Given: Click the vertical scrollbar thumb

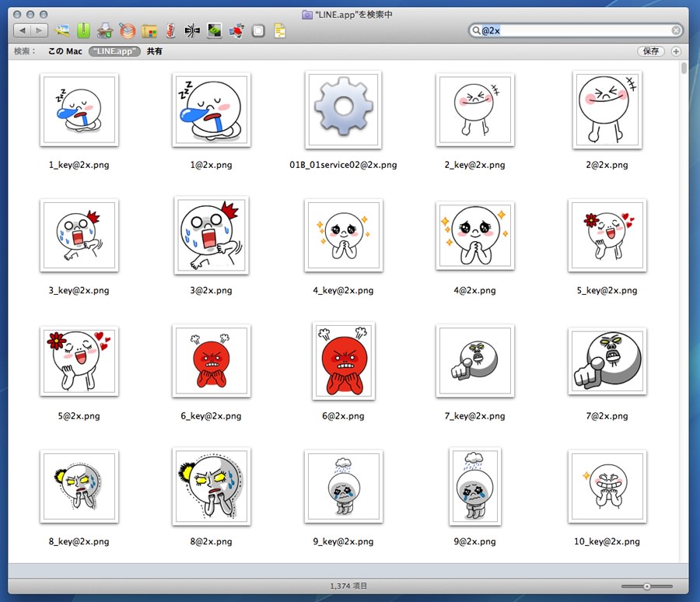Looking at the screenshot, I should click(684, 68).
